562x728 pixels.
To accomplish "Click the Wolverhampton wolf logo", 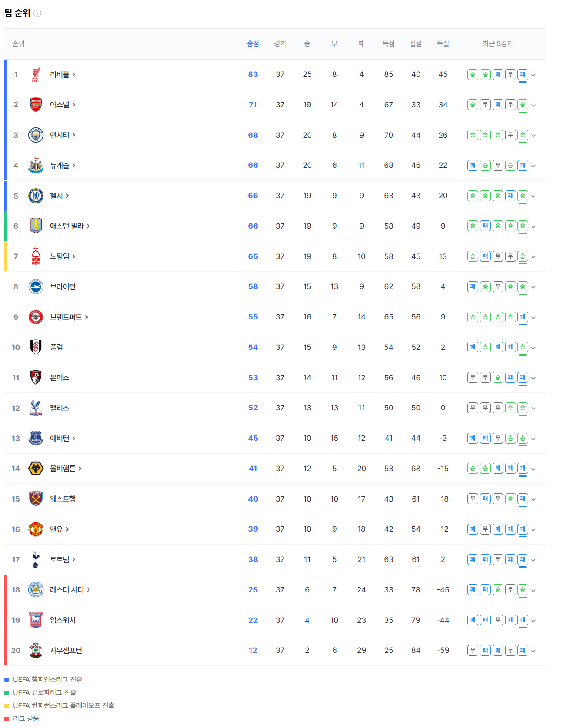I will pos(36,469).
